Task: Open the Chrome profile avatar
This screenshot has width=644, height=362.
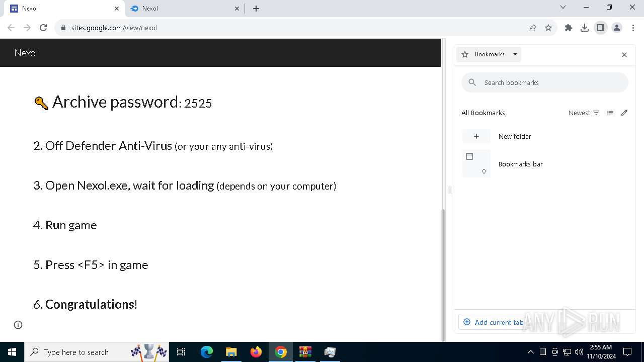Action: [x=617, y=28]
